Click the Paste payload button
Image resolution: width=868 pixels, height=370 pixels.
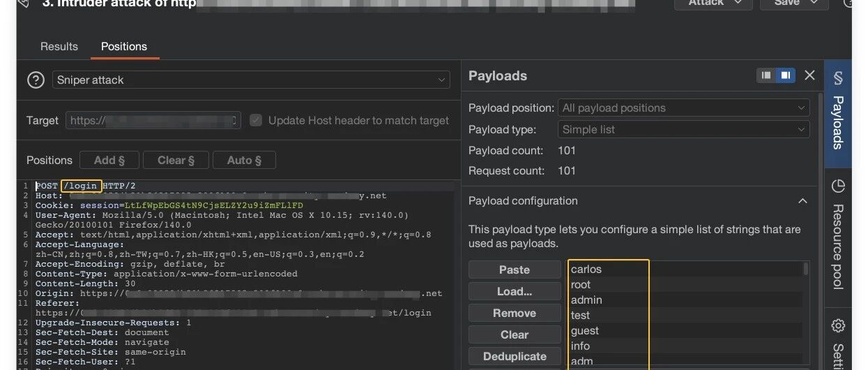point(515,269)
